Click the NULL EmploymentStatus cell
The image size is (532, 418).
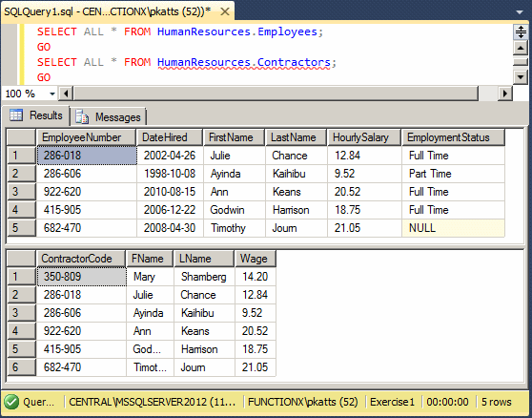453,228
